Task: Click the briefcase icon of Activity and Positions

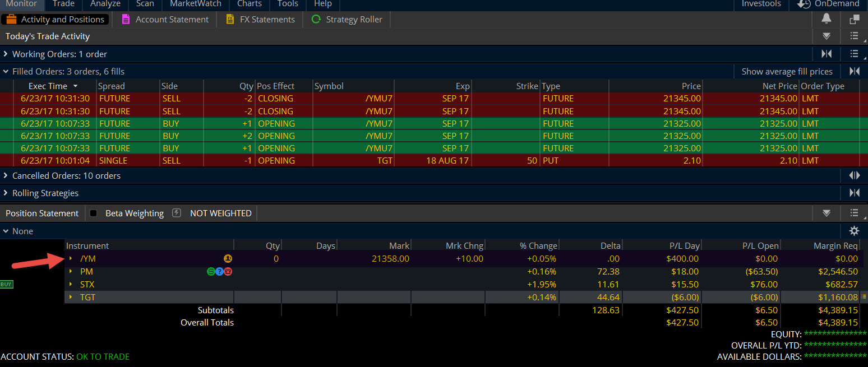Action: pos(12,19)
